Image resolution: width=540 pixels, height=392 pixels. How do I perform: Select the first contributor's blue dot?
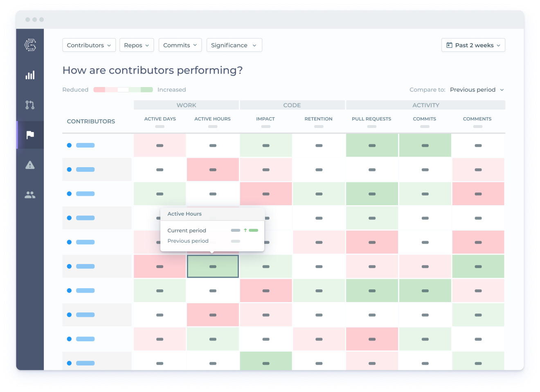tap(69, 145)
